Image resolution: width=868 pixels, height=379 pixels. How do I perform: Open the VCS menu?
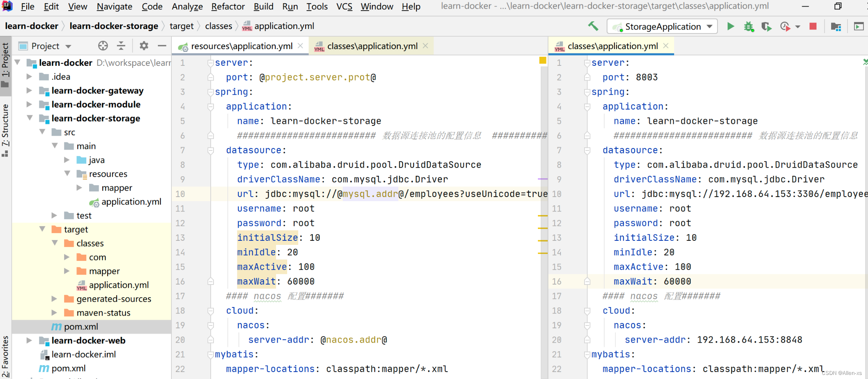344,7
